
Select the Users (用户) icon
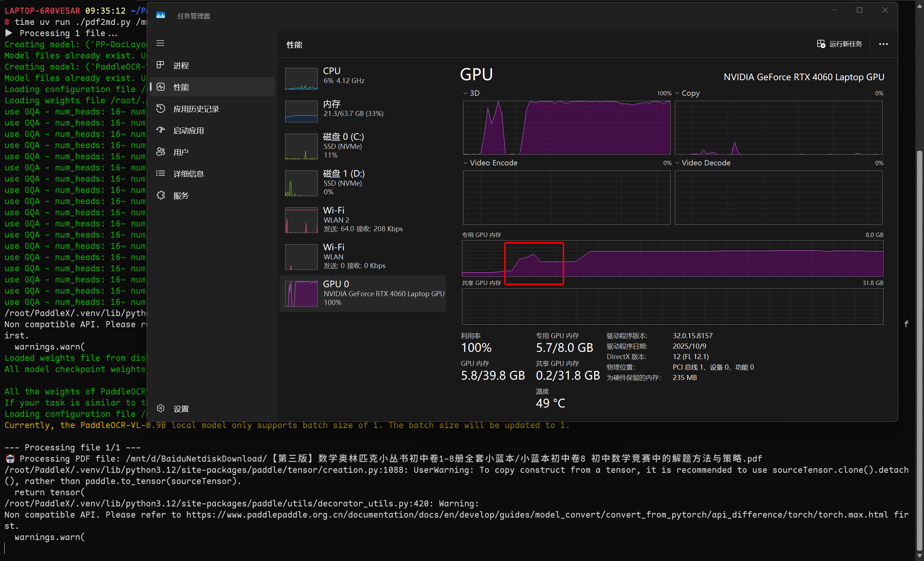[161, 152]
